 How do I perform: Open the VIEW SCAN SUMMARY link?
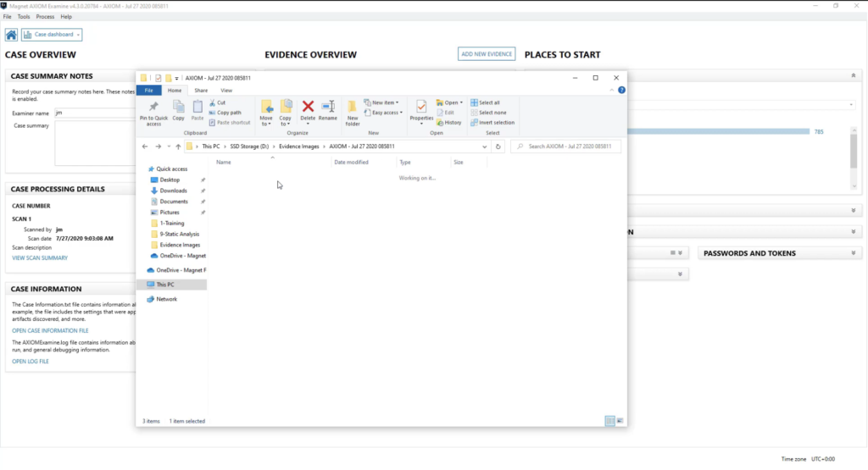[40, 257]
